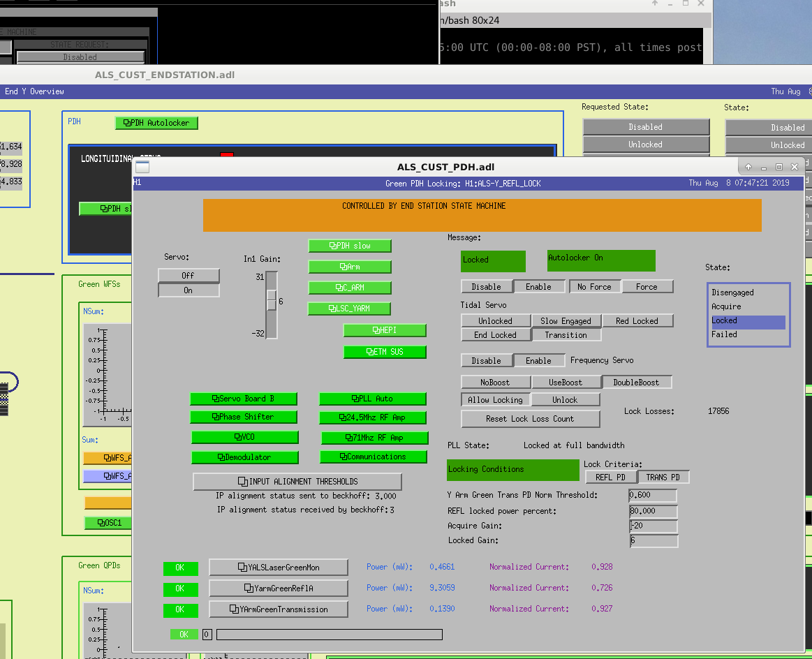The image size is (812, 659).
Task: Adjust the In1 Gain slider handle
Action: click(x=272, y=300)
